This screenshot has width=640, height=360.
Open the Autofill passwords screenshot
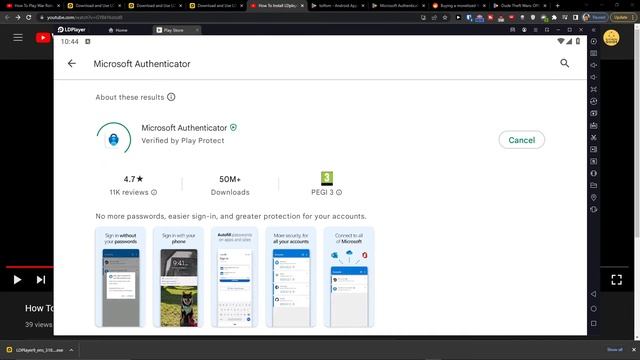[235, 278]
